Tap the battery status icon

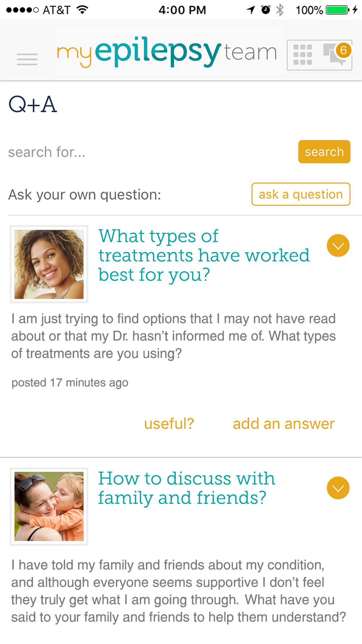coord(337,10)
